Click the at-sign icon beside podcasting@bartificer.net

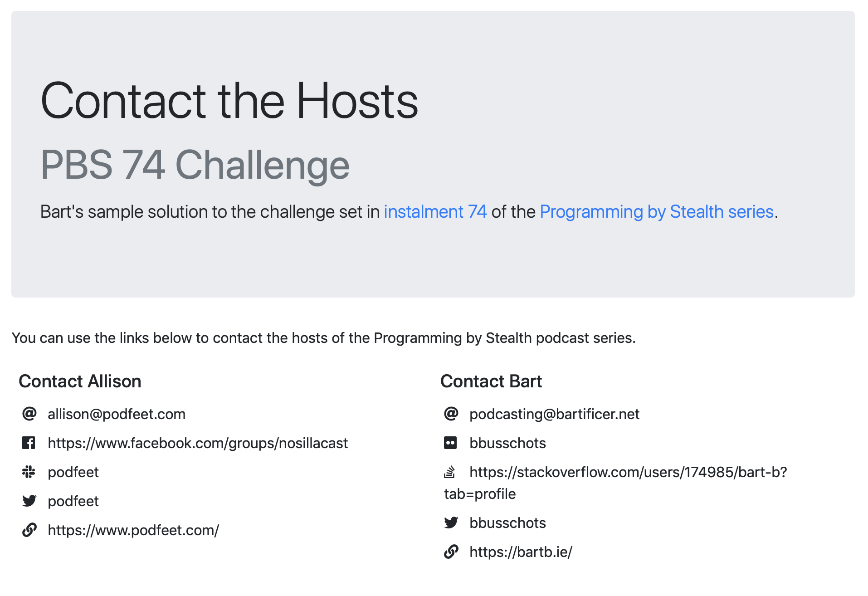tap(451, 414)
